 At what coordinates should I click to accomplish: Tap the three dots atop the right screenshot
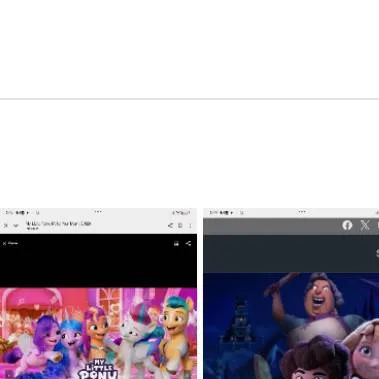pos(302,211)
